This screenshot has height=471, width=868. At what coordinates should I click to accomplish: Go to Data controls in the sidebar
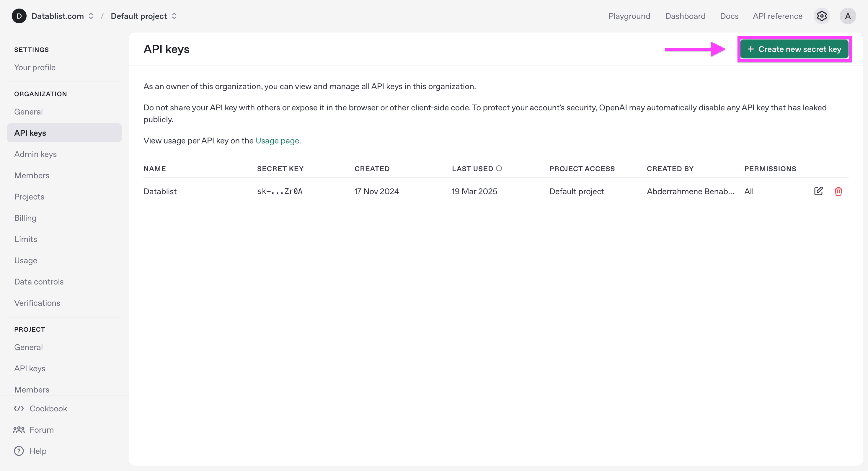[x=39, y=281]
